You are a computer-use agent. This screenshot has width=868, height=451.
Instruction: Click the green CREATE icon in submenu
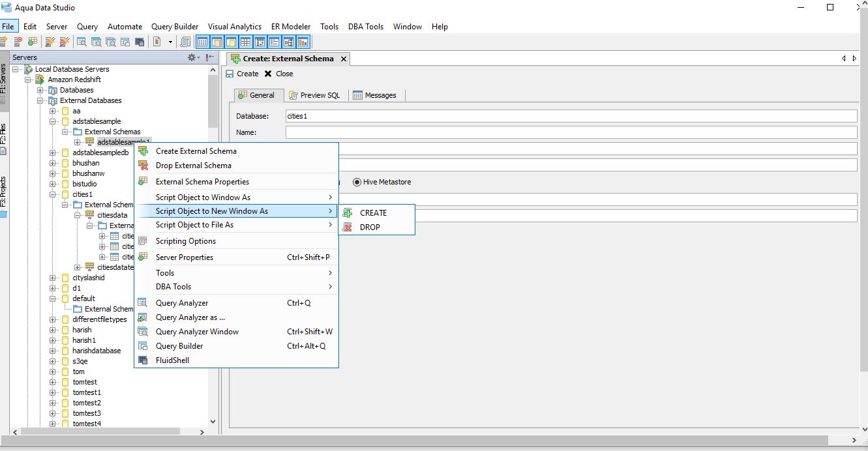348,212
